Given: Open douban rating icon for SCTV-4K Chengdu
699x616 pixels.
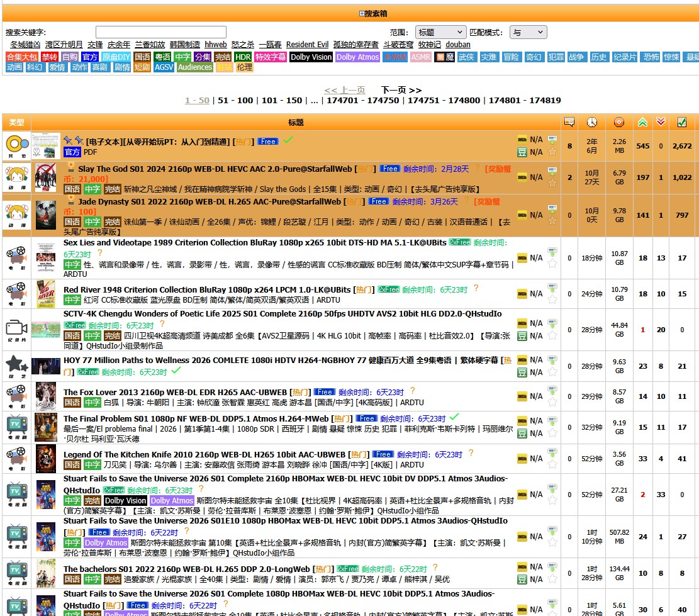Looking at the screenshot, I should 522,336.
